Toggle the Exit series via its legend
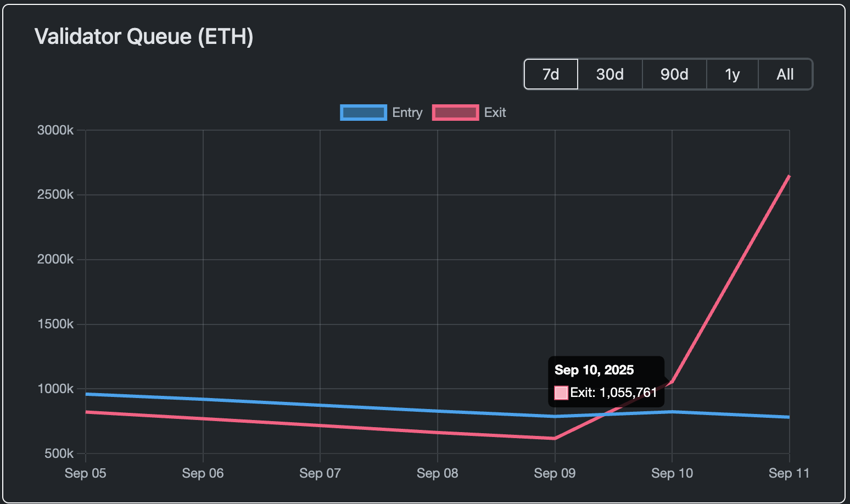 pyautogui.click(x=495, y=112)
